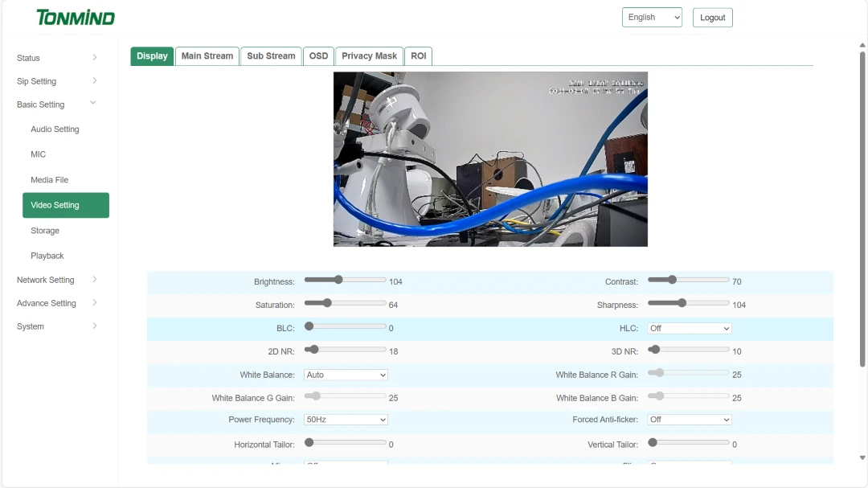Click the White Balance G Gain slider
This screenshot has width=868, height=488.
coord(345,396)
